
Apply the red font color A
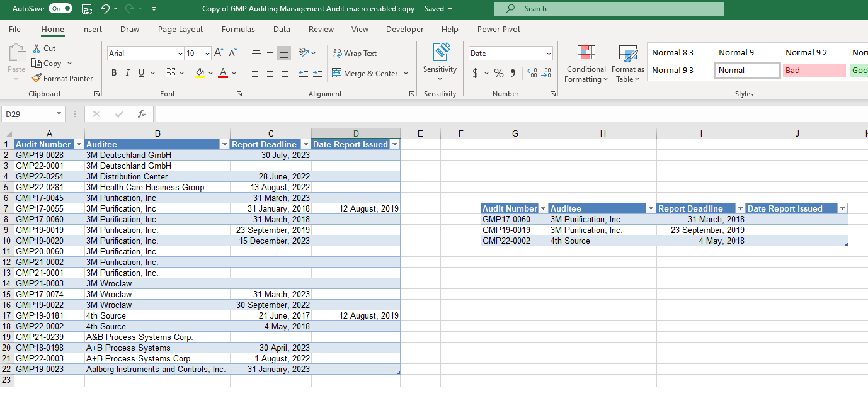[223, 73]
